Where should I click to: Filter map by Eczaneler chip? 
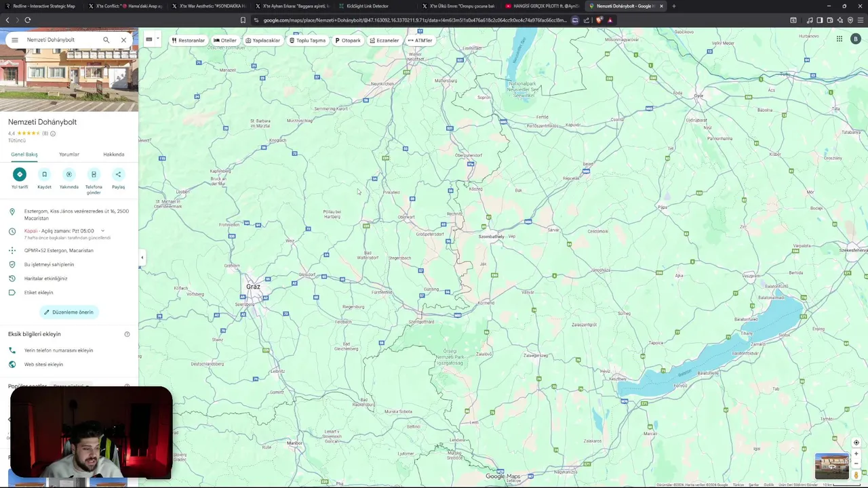pyautogui.click(x=384, y=41)
